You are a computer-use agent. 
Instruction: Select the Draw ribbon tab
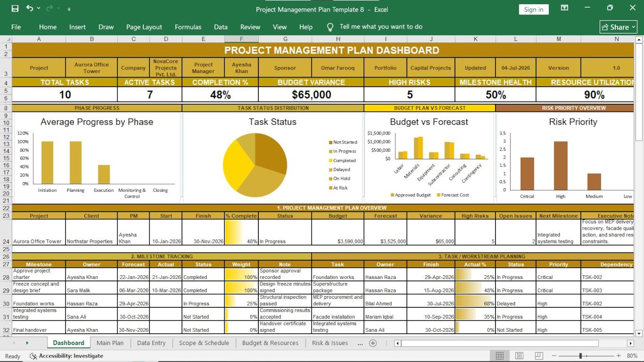[106, 27]
